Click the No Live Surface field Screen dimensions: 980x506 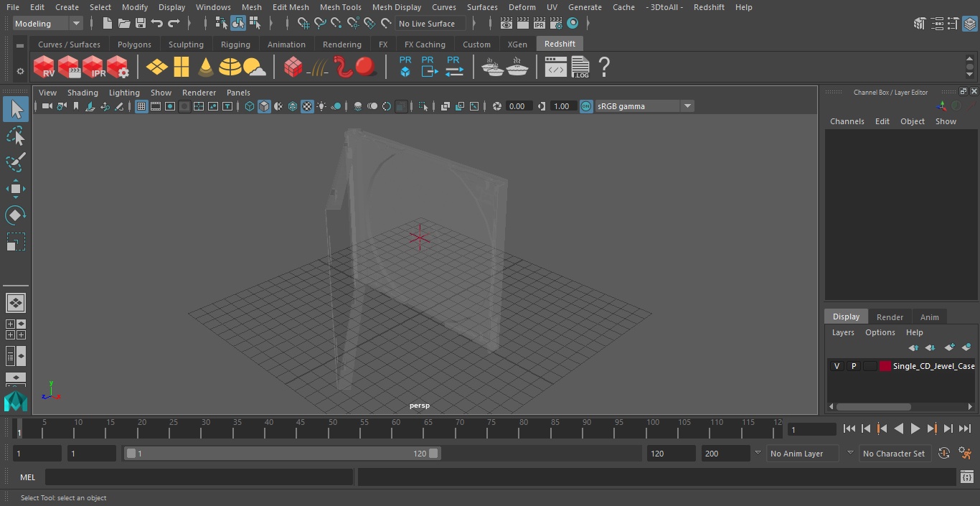click(430, 24)
